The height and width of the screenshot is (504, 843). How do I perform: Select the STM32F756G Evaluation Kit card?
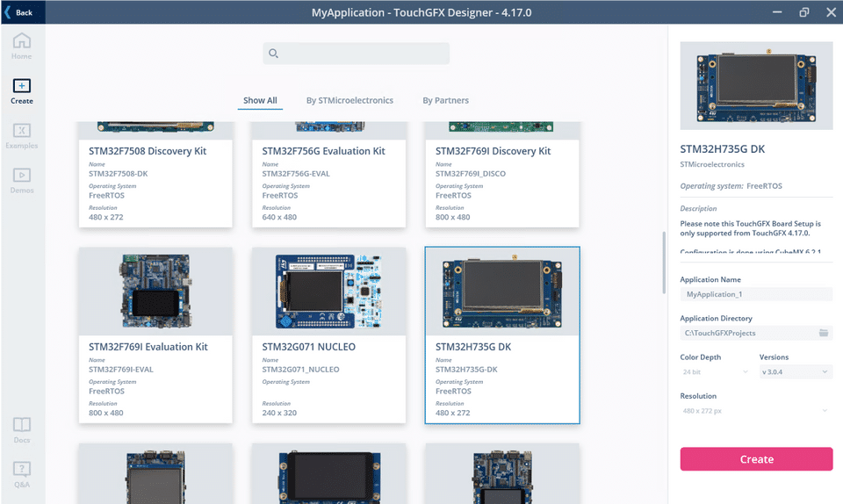click(329, 175)
